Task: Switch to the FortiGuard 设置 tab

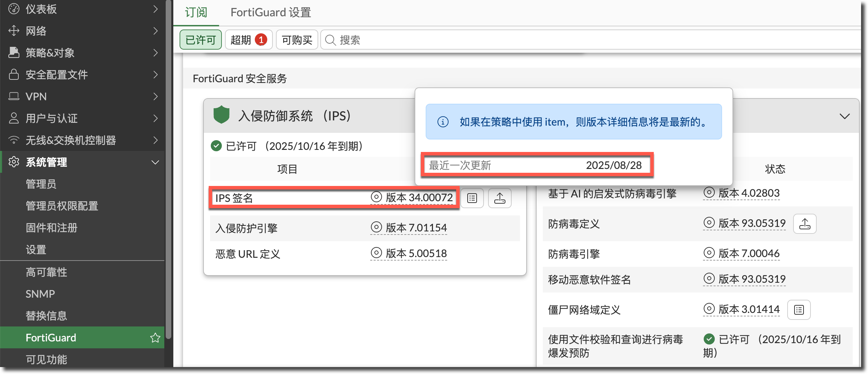Action: (x=270, y=12)
